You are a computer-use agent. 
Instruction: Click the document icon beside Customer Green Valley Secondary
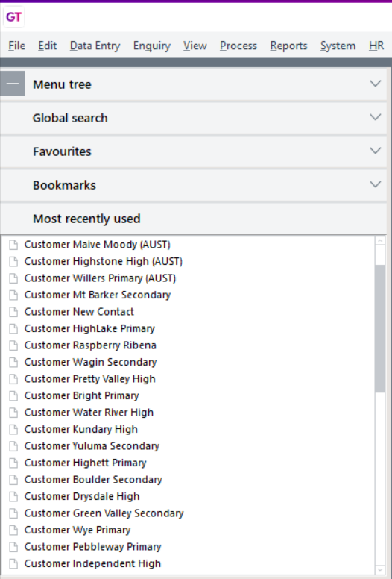(x=13, y=513)
